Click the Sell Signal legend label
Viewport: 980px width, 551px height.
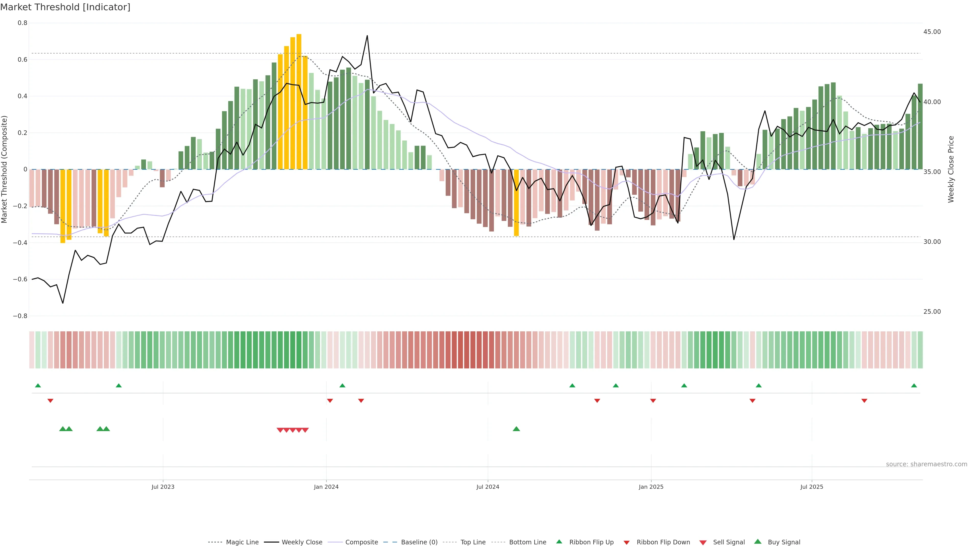pos(729,542)
